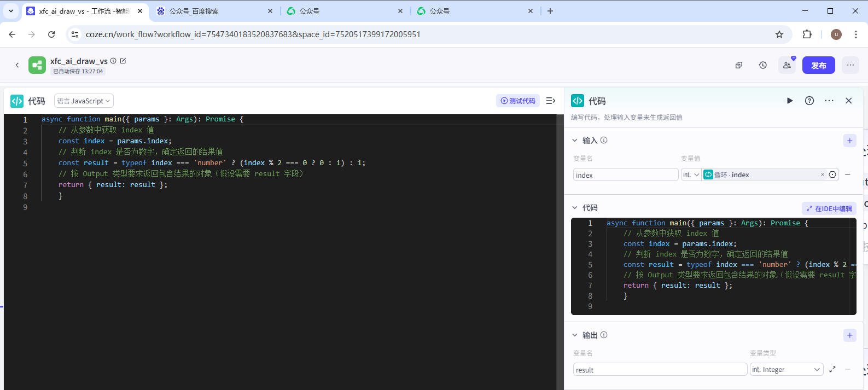Focus the result variable name field
The width and height of the screenshot is (868, 390).
coord(660,369)
